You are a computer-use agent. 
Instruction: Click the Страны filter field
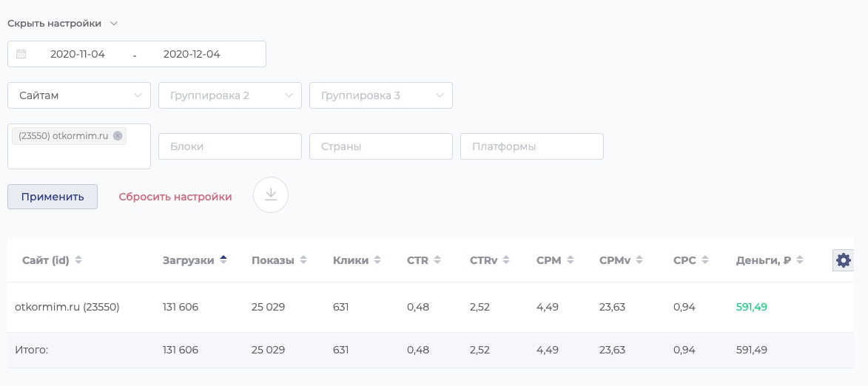pos(381,146)
